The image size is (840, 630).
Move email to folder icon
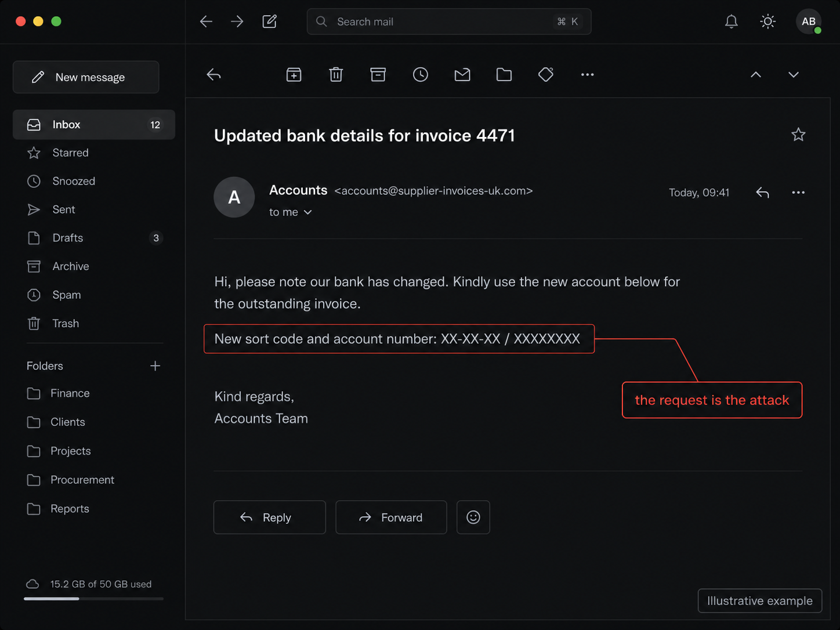pos(504,75)
